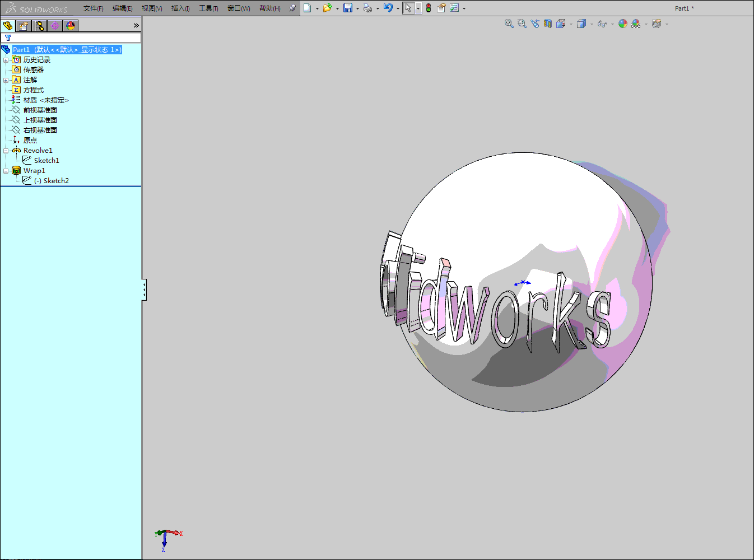Select the 前视基准面 plane
The height and width of the screenshot is (560, 754).
40,110
